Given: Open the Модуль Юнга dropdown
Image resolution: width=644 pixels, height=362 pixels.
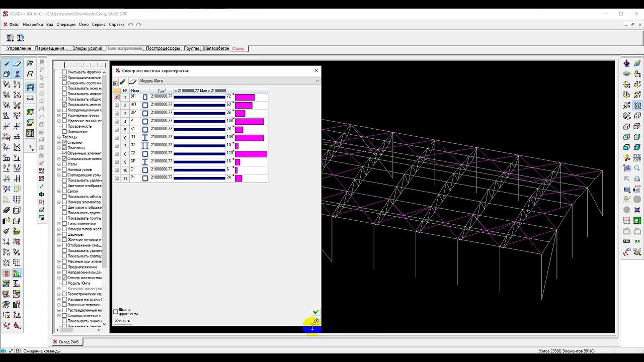Looking at the screenshot, I should click(316, 81).
